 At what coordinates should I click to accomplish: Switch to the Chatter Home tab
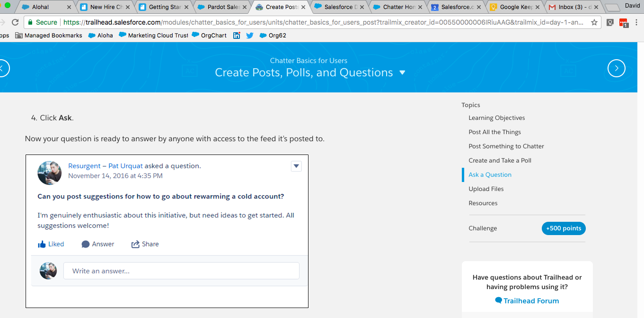coord(398,7)
